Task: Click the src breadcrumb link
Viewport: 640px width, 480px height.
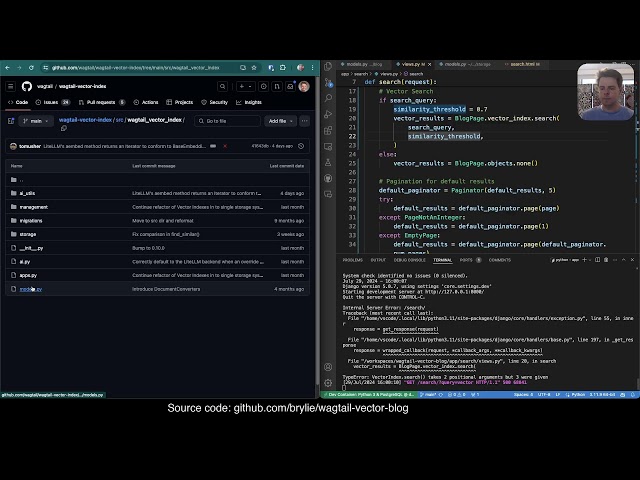Action: (120, 120)
